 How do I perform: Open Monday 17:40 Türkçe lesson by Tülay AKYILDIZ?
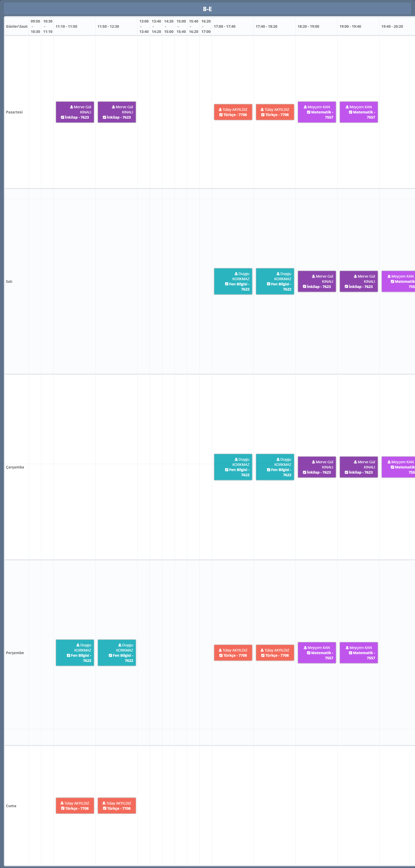pos(275,112)
